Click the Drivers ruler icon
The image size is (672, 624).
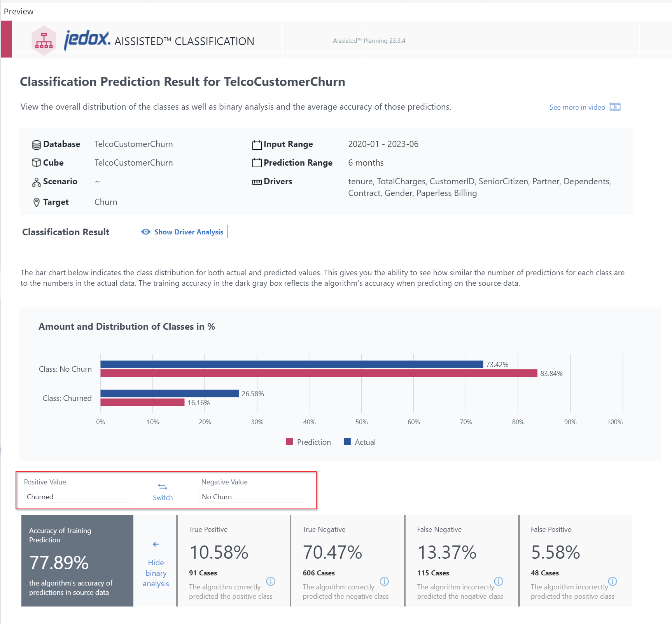257,182
